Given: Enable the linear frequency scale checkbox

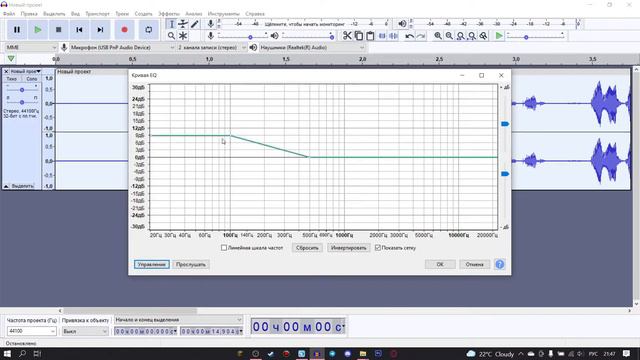Looking at the screenshot, I should pyautogui.click(x=224, y=248).
